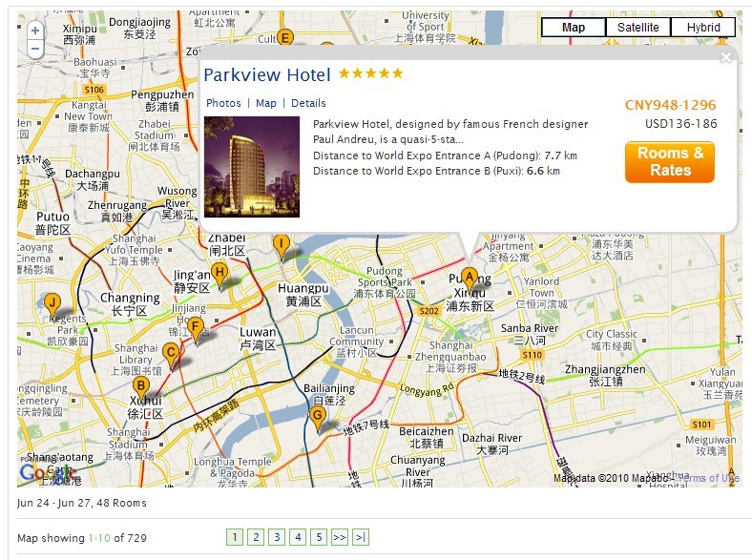The image size is (752, 560).
Task: Jump to last page >| button
Action: 361,537
